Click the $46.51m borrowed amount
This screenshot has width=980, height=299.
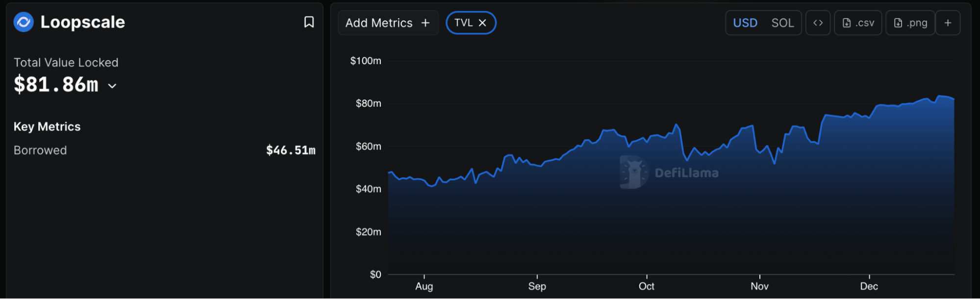coord(291,150)
